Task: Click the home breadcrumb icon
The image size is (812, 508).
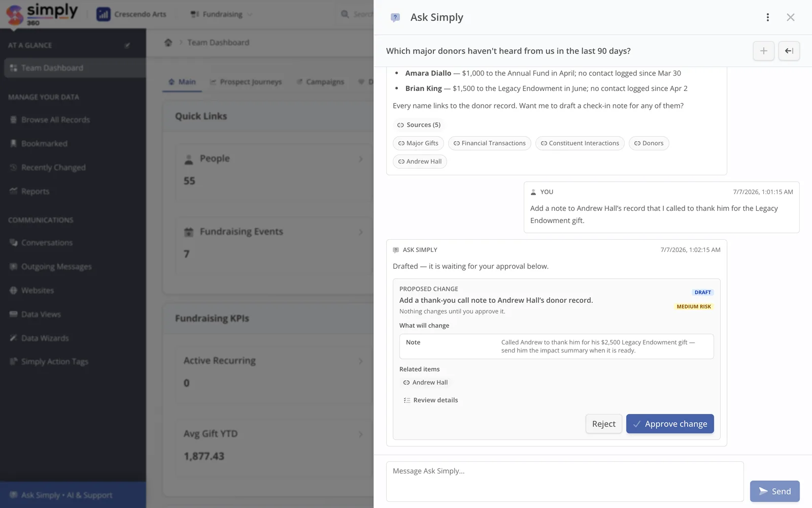Action: (x=168, y=43)
